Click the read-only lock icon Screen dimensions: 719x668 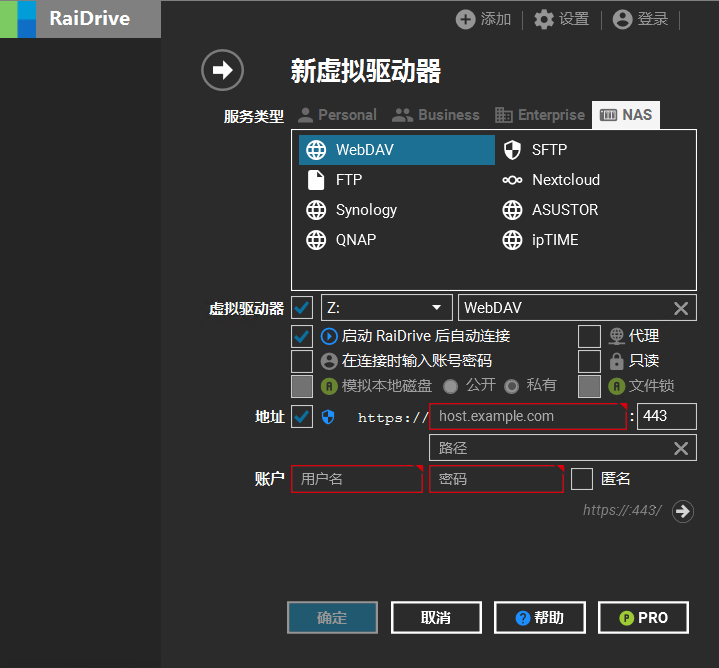(616, 361)
